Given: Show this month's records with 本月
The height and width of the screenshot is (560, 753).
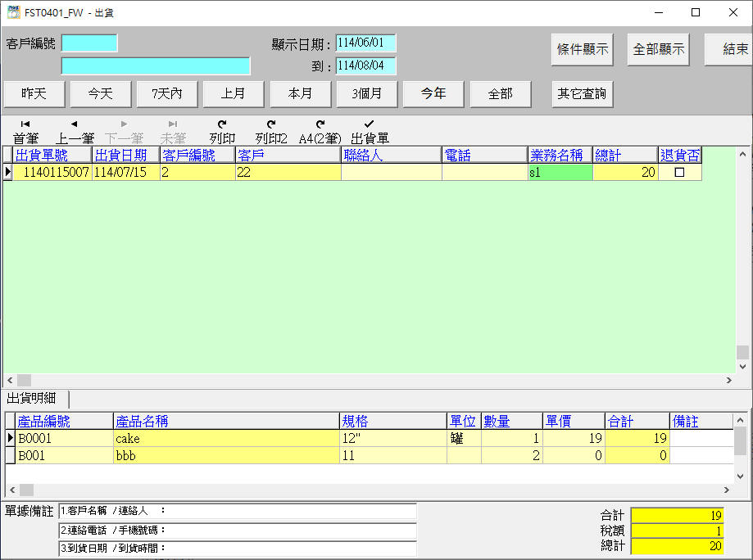Looking at the screenshot, I should 300,94.
